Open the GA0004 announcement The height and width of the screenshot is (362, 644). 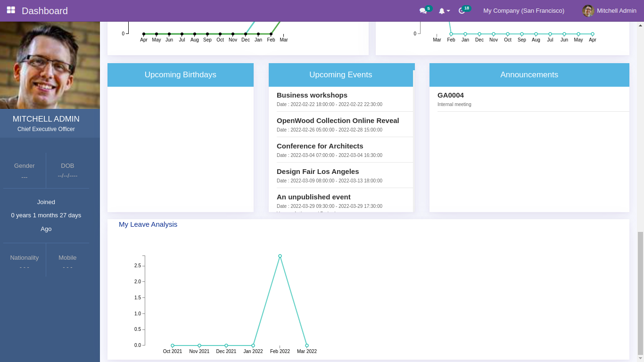click(x=451, y=95)
